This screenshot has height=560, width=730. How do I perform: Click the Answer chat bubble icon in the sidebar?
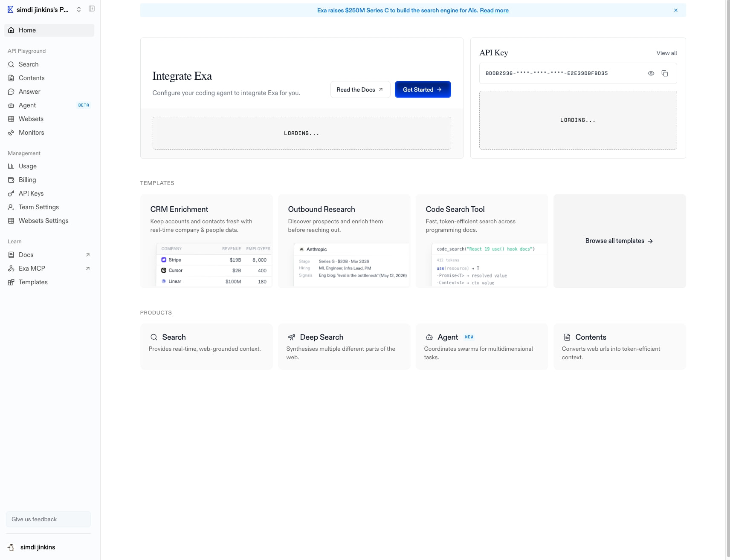[x=11, y=92]
